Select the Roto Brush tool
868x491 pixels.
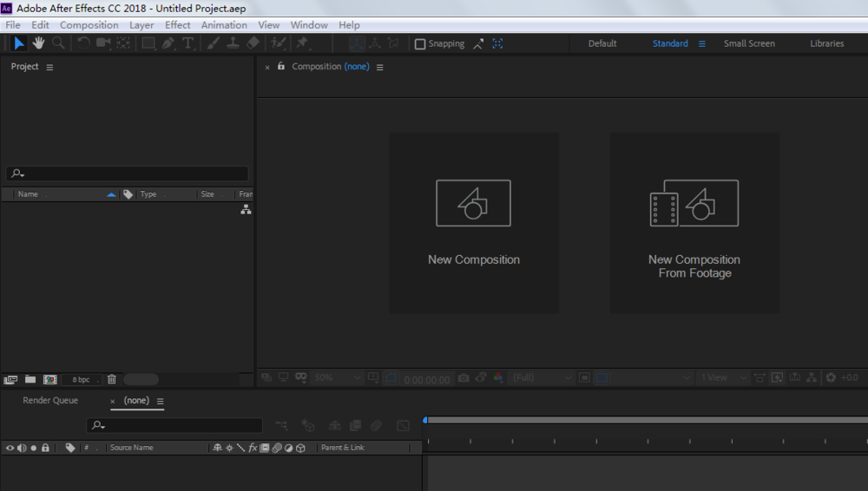pos(279,43)
